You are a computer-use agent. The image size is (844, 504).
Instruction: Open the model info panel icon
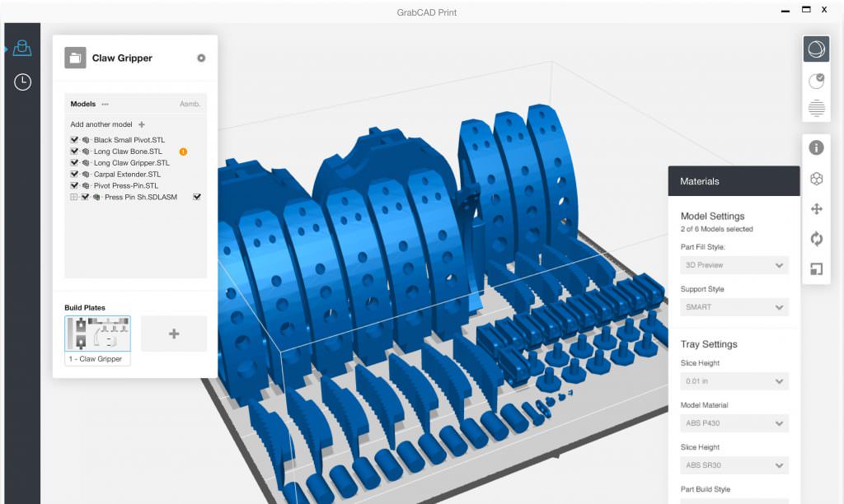pos(816,147)
